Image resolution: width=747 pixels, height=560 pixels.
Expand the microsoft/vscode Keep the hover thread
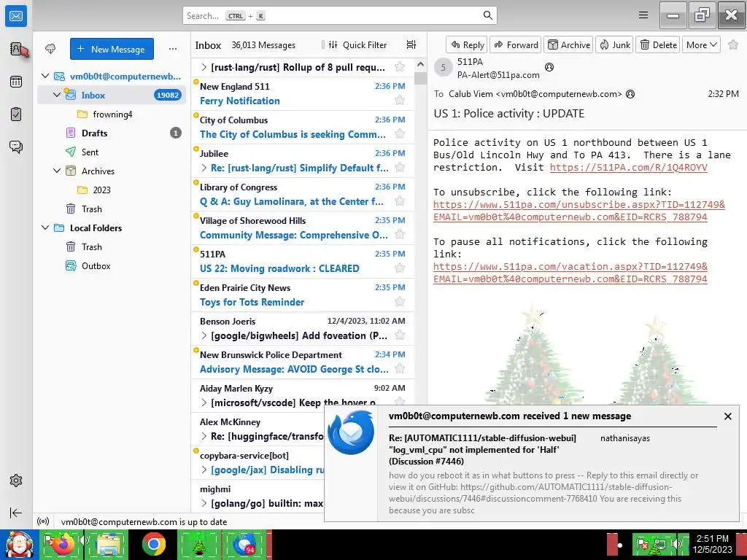click(204, 402)
